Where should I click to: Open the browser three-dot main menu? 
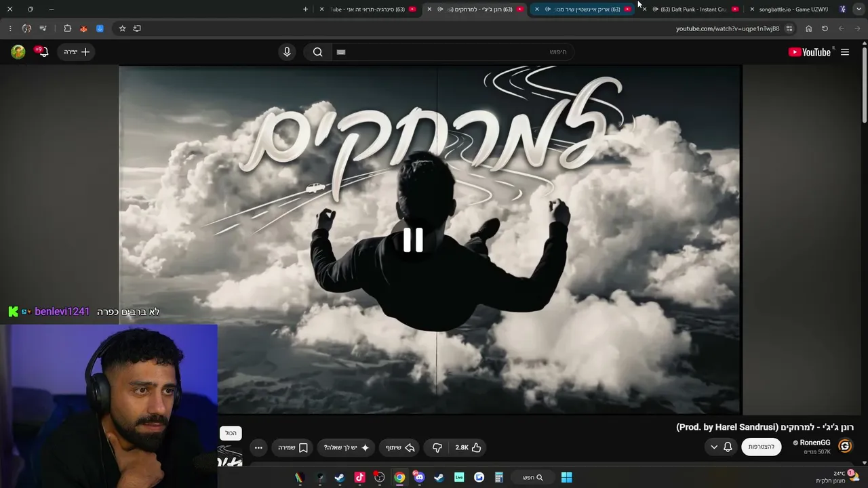(10, 28)
